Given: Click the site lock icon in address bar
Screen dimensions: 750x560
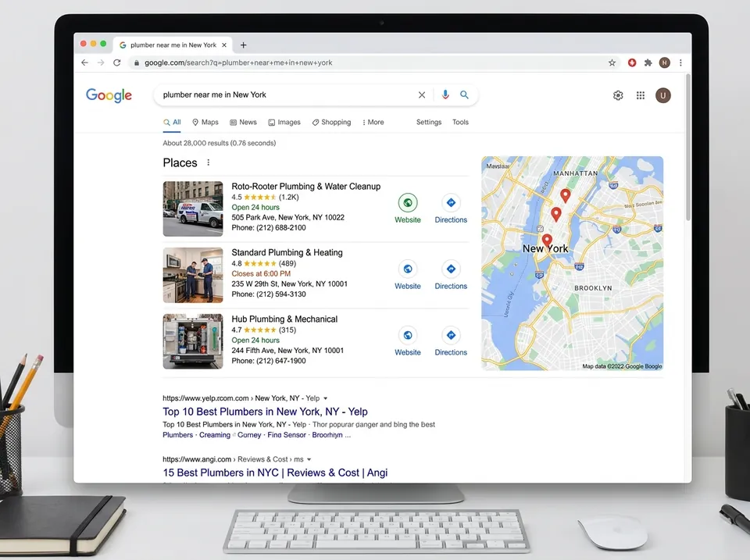Looking at the screenshot, I should (136, 62).
